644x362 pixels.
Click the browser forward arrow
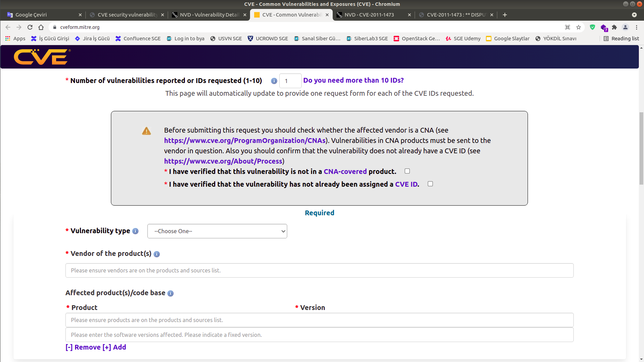click(19, 27)
